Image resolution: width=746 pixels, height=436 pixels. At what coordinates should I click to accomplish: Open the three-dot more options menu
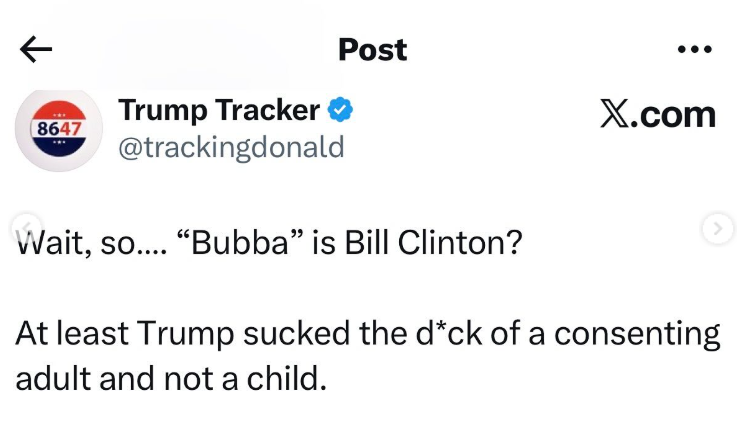pyautogui.click(x=695, y=49)
